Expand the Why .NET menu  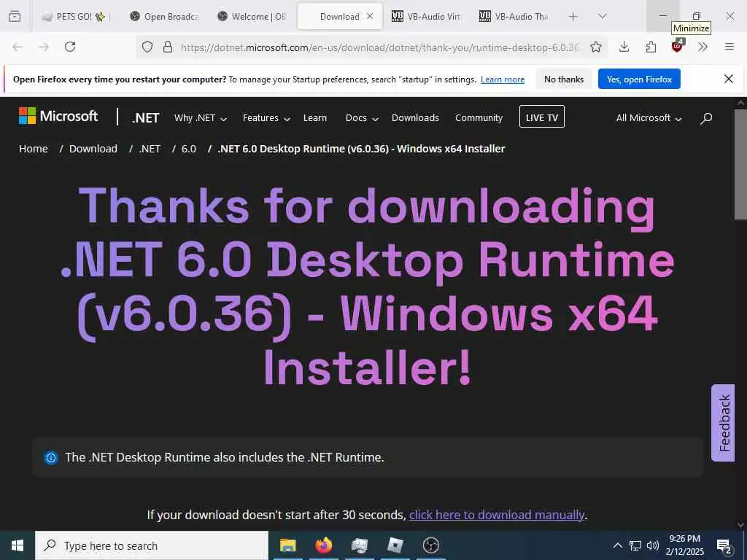pyautogui.click(x=200, y=117)
